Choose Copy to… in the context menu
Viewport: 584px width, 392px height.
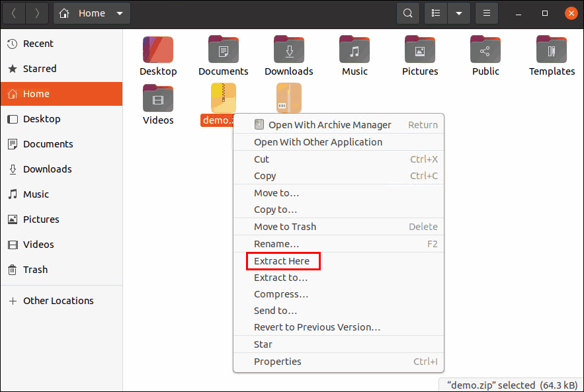pos(339,210)
